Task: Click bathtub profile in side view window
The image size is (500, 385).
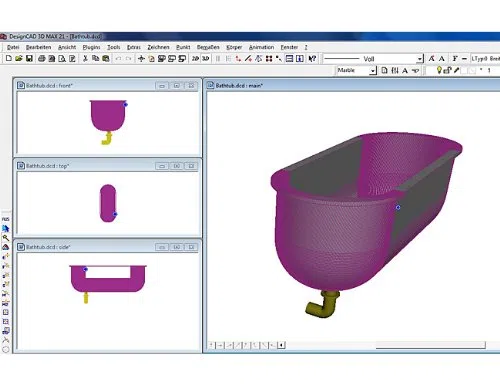Action: point(108,285)
